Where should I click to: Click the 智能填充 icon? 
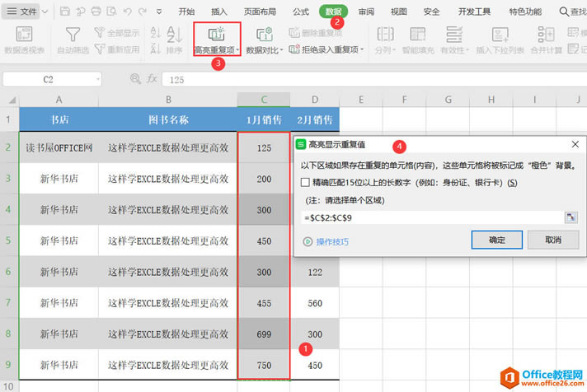point(418,34)
